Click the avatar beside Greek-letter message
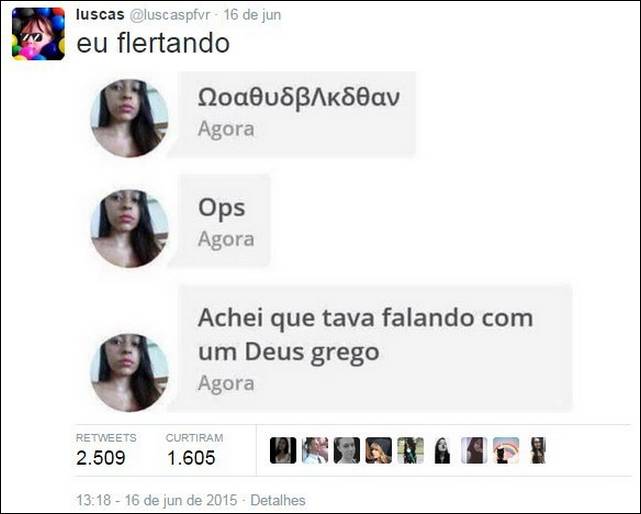 129,118
